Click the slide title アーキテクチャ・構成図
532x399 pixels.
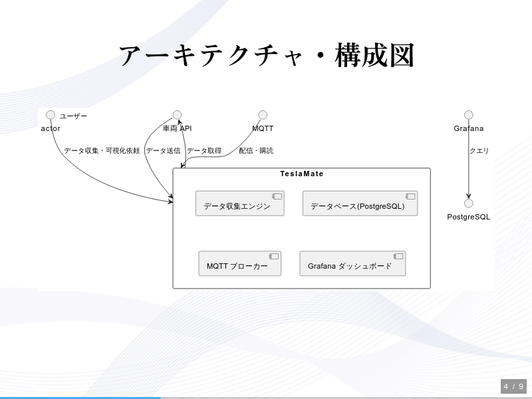pos(267,55)
